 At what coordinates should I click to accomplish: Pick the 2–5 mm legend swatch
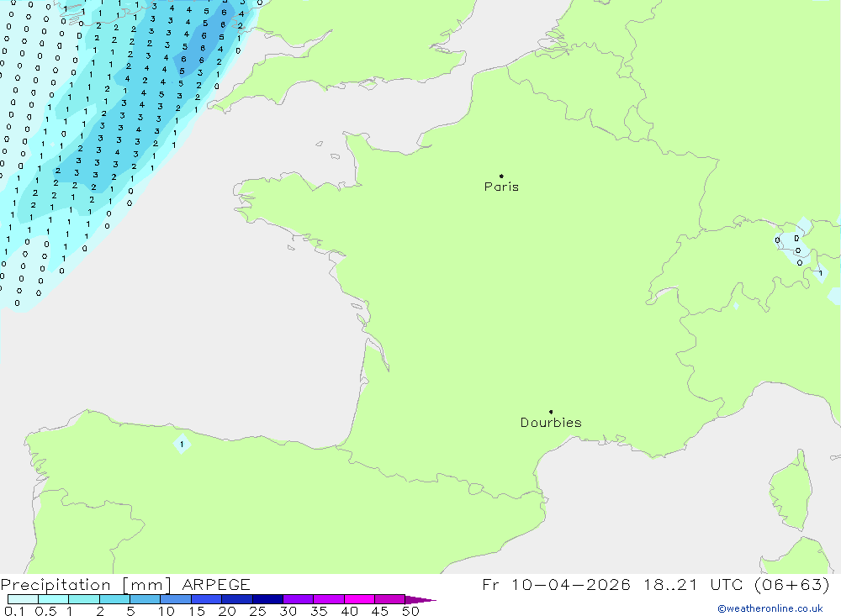click(x=114, y=599)
